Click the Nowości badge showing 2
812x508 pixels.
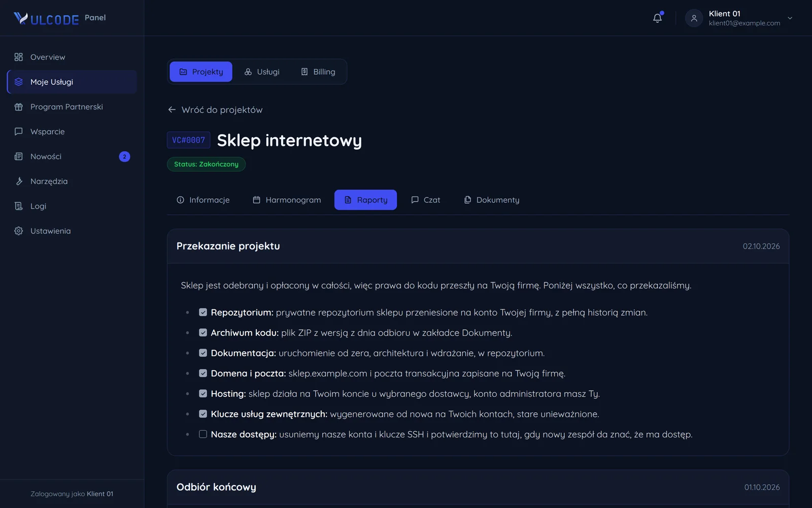pos(124,156)
